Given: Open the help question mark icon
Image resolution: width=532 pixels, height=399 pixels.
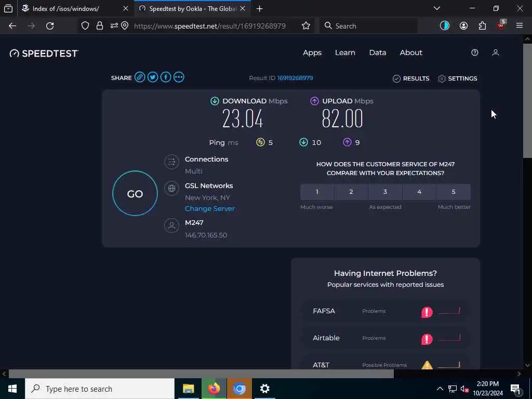Looking at the screenshot, I should pyautogui.click(x=475, y=52).
